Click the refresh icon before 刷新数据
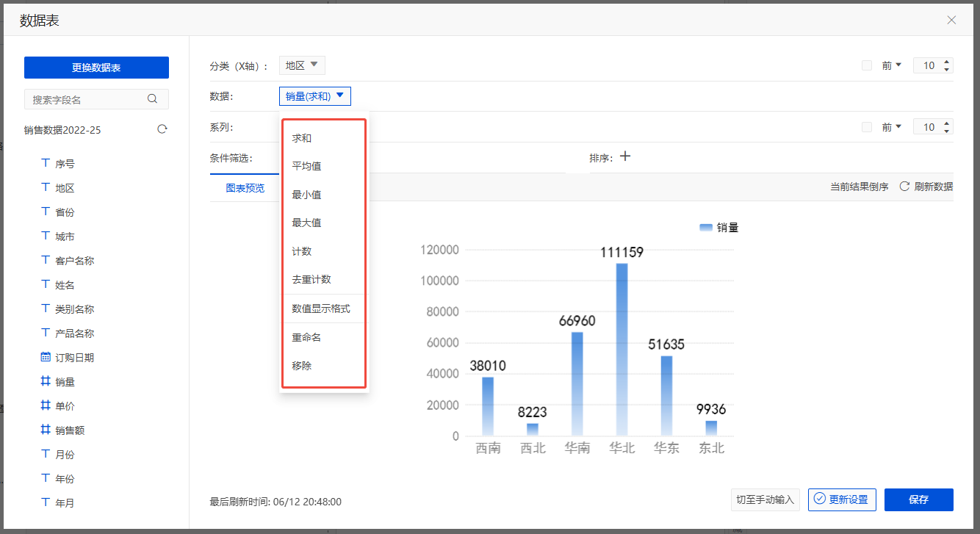The image size is (980, 534). pos(904,187)
